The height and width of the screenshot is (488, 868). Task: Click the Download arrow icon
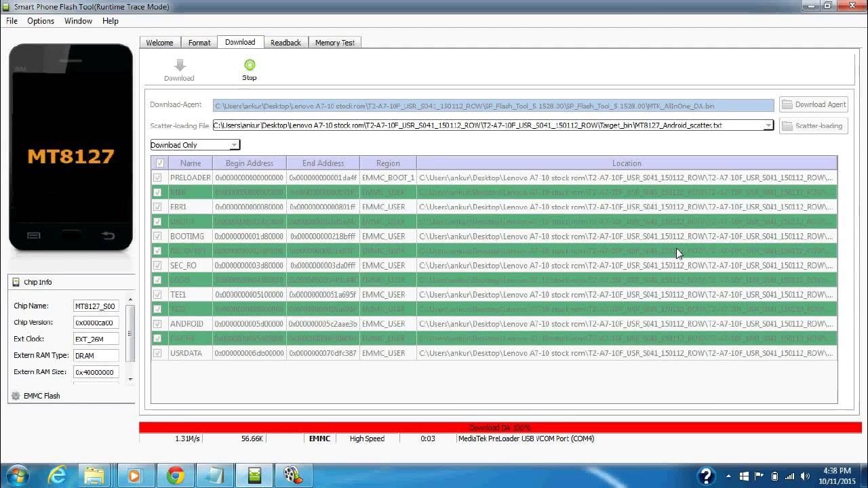click(179, 65)
